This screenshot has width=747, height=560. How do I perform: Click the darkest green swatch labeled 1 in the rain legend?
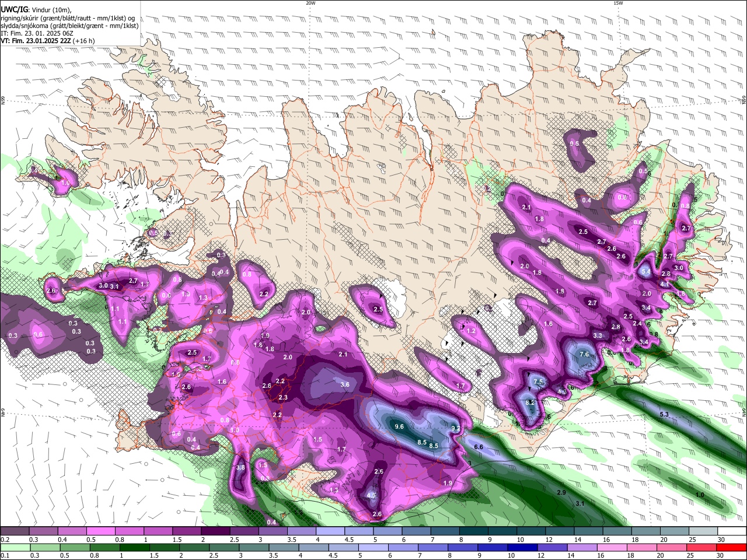pos(134,547)
